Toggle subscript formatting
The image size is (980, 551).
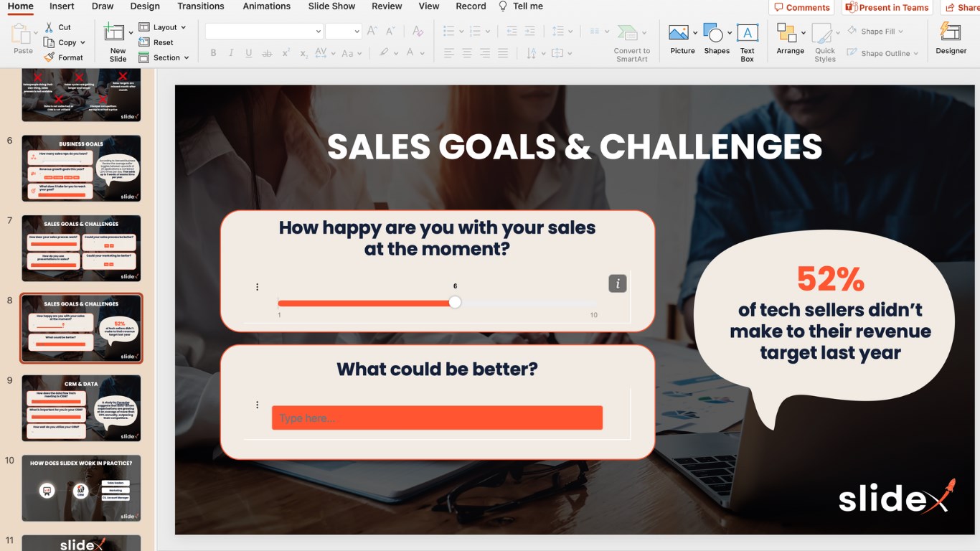tap(303, 53)
